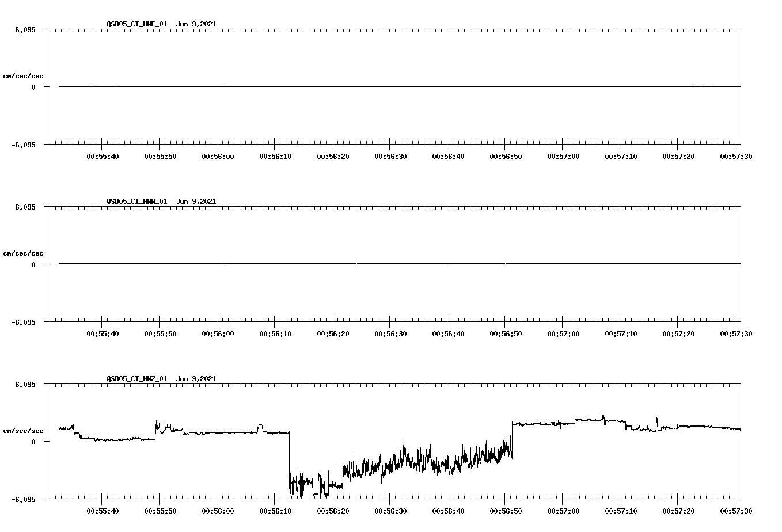Click 00:56:50 time label under HNE plot

click(x=506, y=157)
